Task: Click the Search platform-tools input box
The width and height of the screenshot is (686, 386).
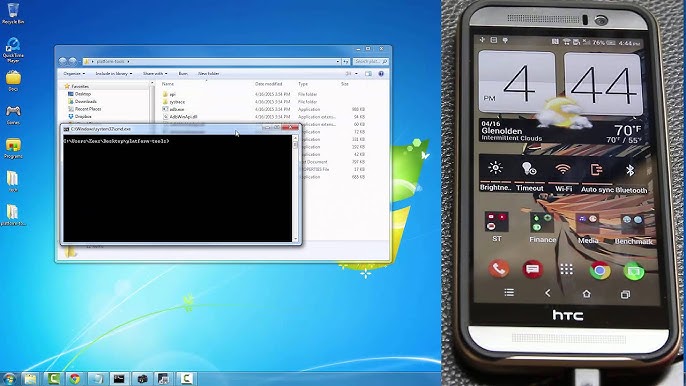Action: (370, 62)
